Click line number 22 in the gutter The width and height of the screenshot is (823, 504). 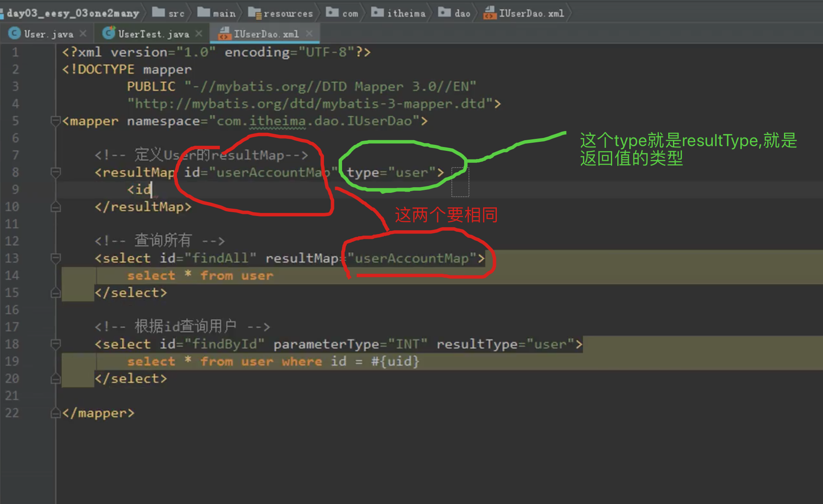(12, 413)
